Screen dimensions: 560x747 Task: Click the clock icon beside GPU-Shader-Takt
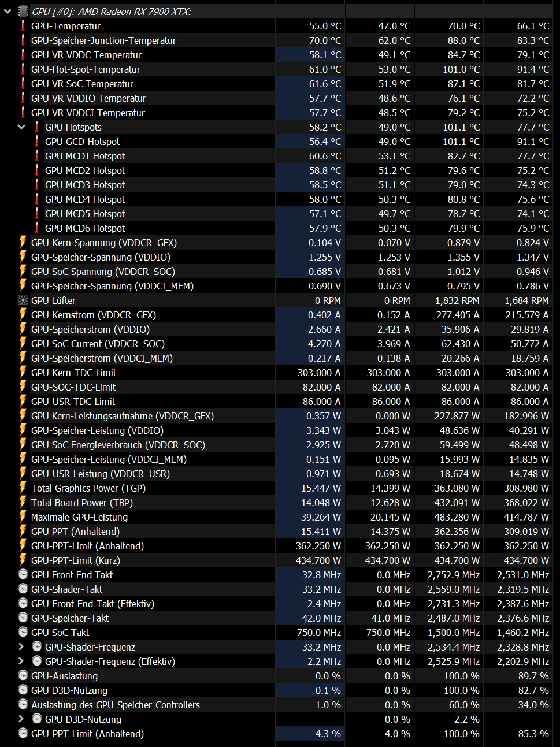23,589
